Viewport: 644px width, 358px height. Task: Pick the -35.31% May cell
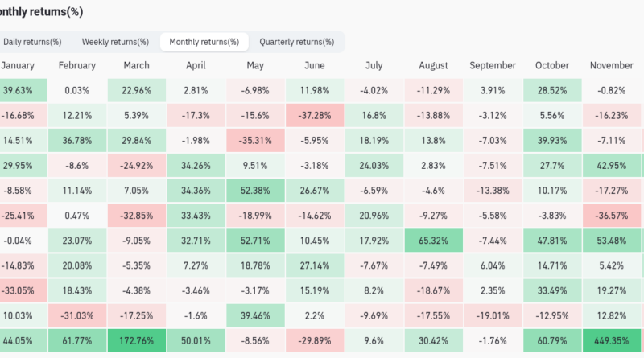[256, 141]
